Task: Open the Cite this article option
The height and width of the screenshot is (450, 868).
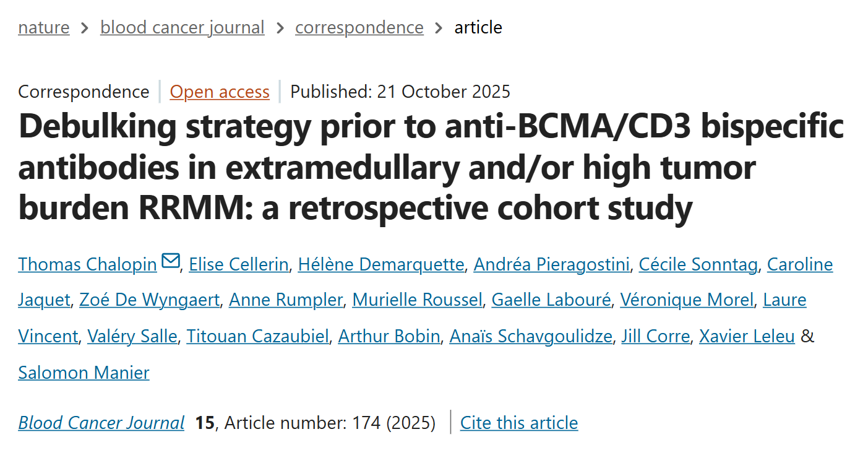Action: 518,423
